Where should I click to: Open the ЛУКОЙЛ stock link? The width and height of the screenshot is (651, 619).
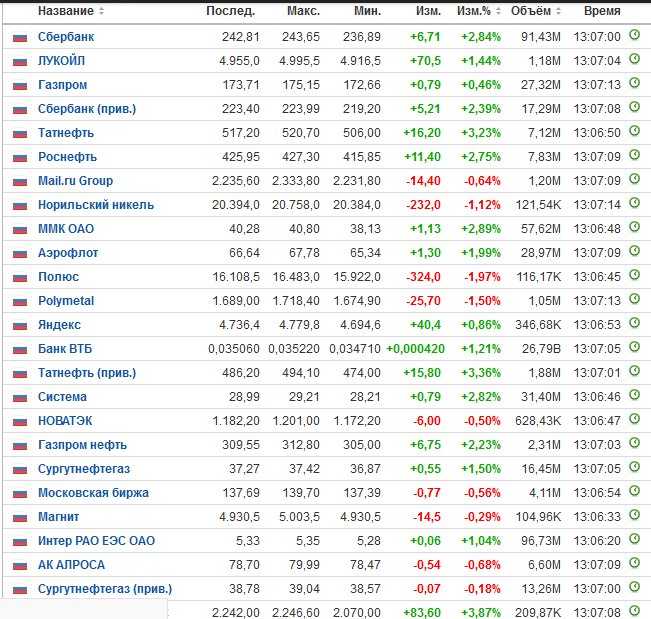61,61
